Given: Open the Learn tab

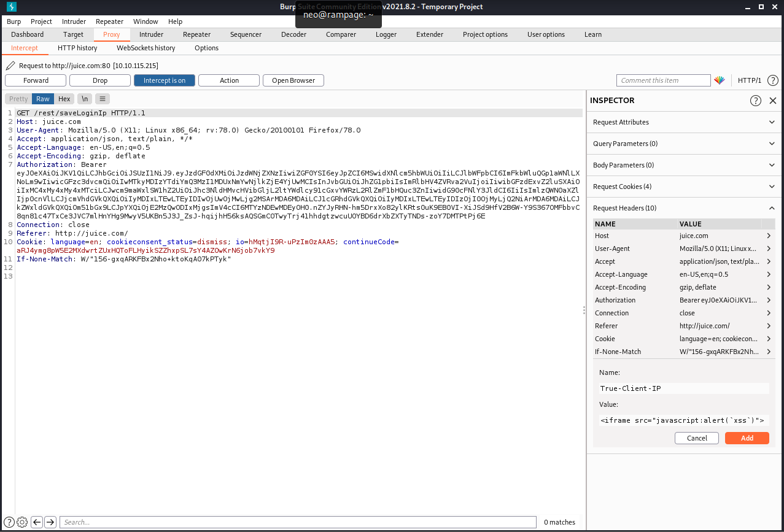Looking at the screenshot, I should click(x=593, y=34).
